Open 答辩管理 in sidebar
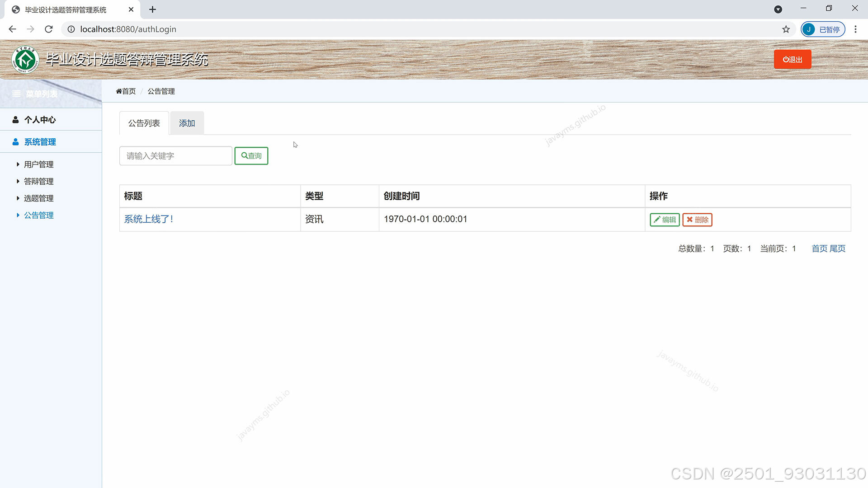 pyautogui.click(x=38, y=182)
